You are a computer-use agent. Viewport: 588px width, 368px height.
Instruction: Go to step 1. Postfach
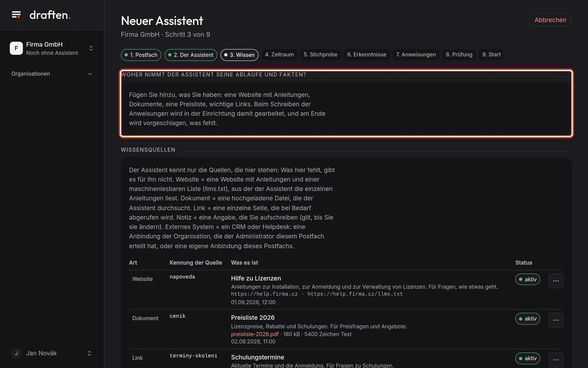pos(141,55)
